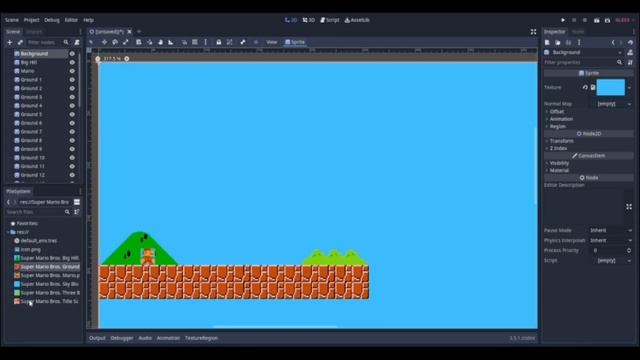Expand the Z Index property group
The image size is (640, 360).
558,148
